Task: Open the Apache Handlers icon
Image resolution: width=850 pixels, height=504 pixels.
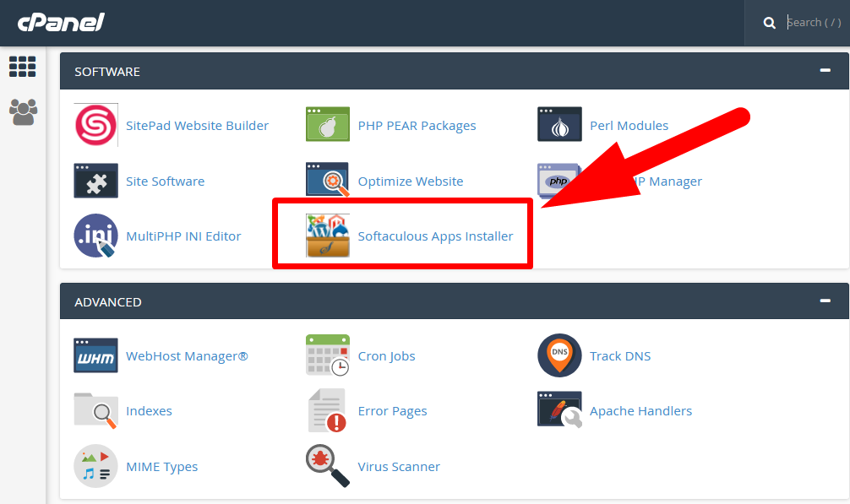Action: pyautogui.click(x=559, y=409)
